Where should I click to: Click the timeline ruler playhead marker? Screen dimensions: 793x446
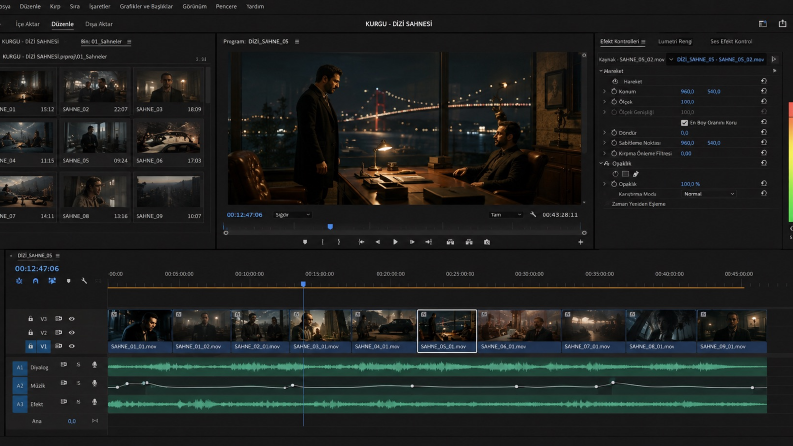pyautogui.click(x=303, y=284)
